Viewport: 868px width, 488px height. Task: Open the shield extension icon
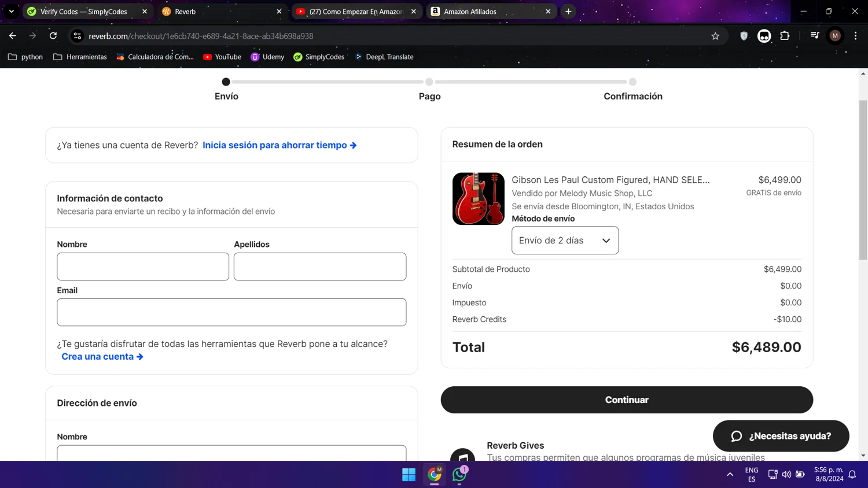pyautogui.click(x=744, y=36)
